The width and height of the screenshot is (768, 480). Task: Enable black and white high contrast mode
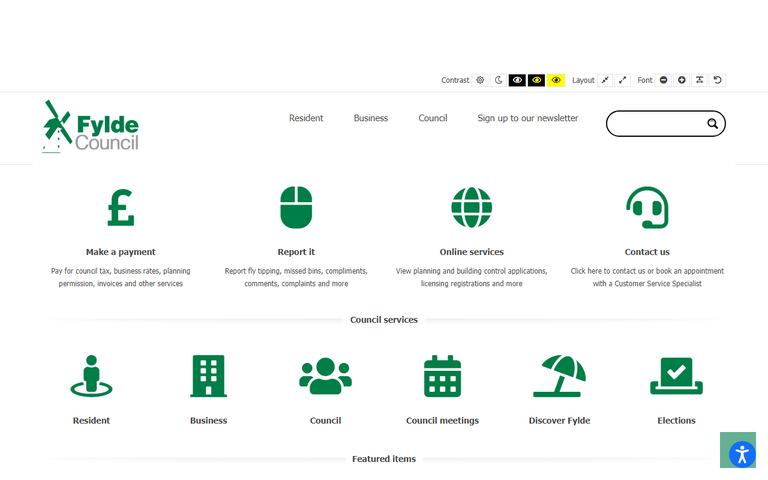(x=517, y=80)
